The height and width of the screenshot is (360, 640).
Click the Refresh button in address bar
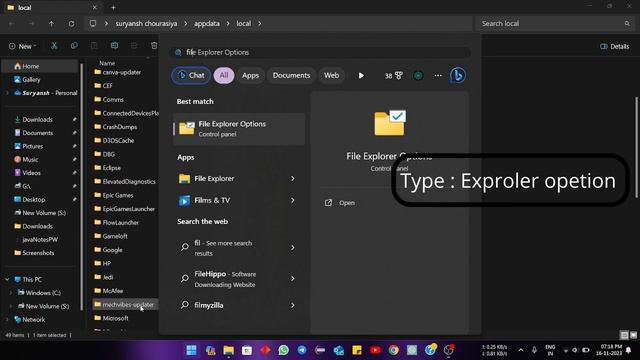pos(71,24)
